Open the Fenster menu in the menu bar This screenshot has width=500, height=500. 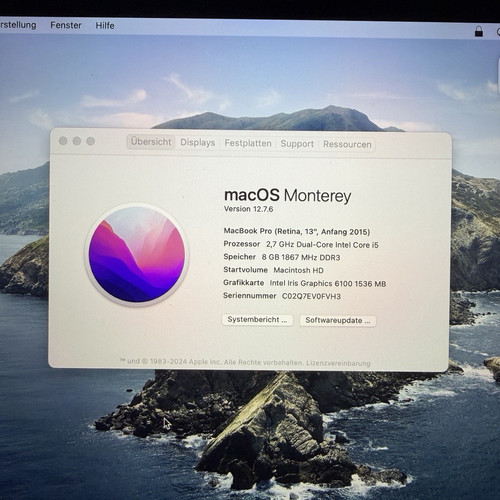point(66,25)
